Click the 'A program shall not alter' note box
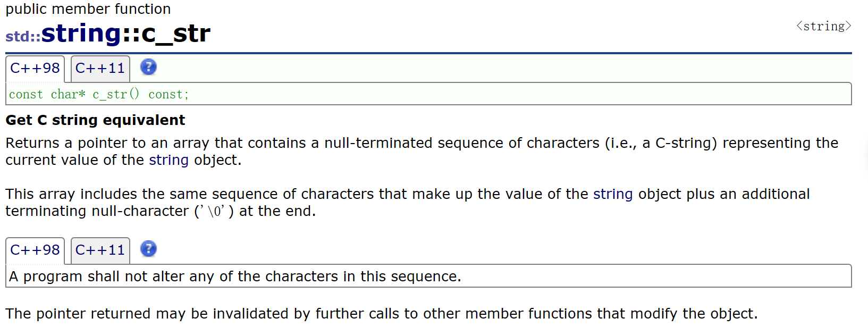 pos(428,277)
